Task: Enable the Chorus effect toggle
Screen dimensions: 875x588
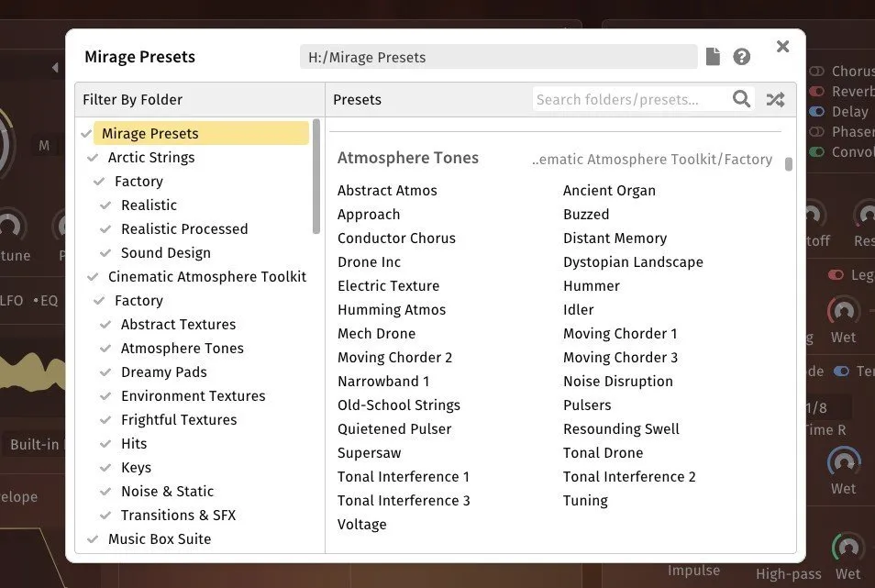Action: point(817,70)
